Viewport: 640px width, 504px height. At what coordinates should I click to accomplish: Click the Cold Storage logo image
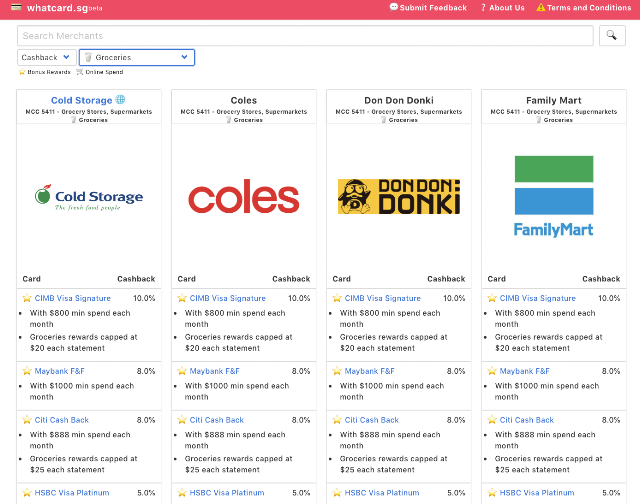coord(89,197)
